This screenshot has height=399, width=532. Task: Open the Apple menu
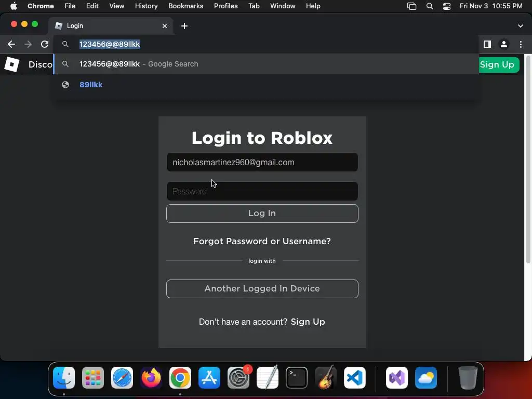(x=14, y=6)
